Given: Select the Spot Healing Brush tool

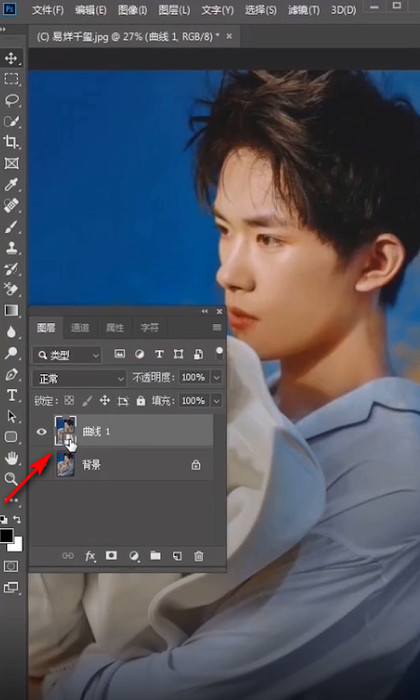Looking at the screenshot, I should tap(11, 205).
